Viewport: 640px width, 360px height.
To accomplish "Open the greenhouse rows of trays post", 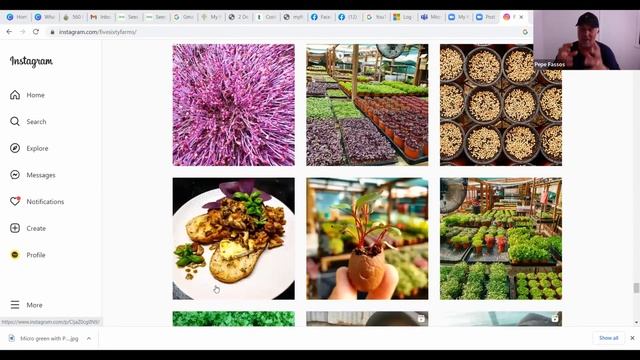I will (x=367, y=105).
